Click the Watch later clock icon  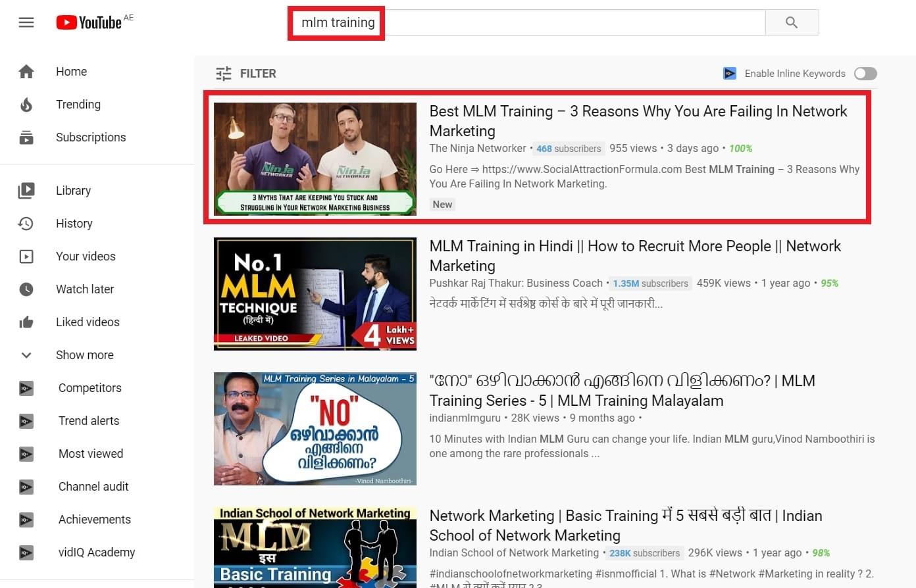tap(26, 289)
